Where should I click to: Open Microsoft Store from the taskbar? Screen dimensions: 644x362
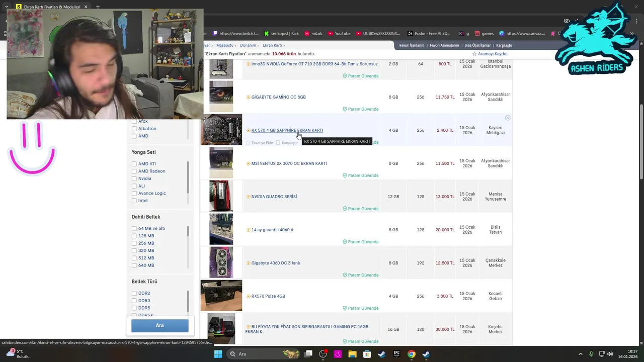[x=367, y=354]
